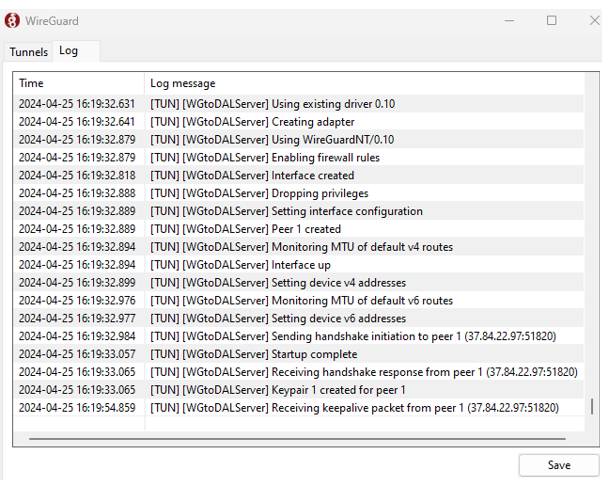Screen dimensions: 602x480
Task: Click timestamp 2024-04-25 16:19:32.976
Action: tap(77, 300)
